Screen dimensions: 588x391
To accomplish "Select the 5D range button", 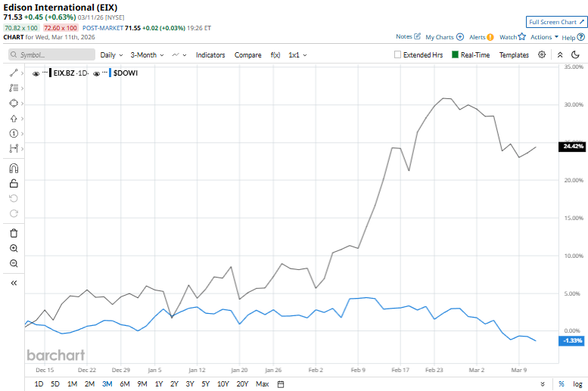I will point(55,384).
